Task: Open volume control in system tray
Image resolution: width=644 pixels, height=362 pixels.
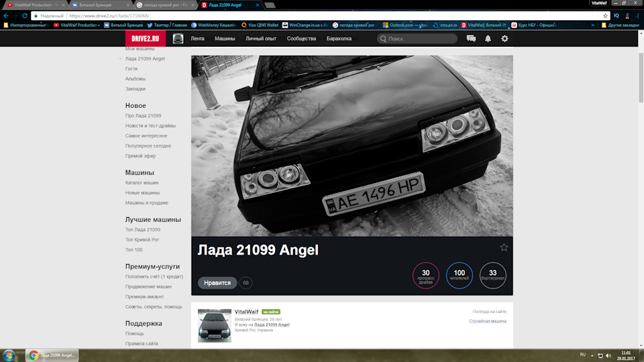Action: point(608,355)
